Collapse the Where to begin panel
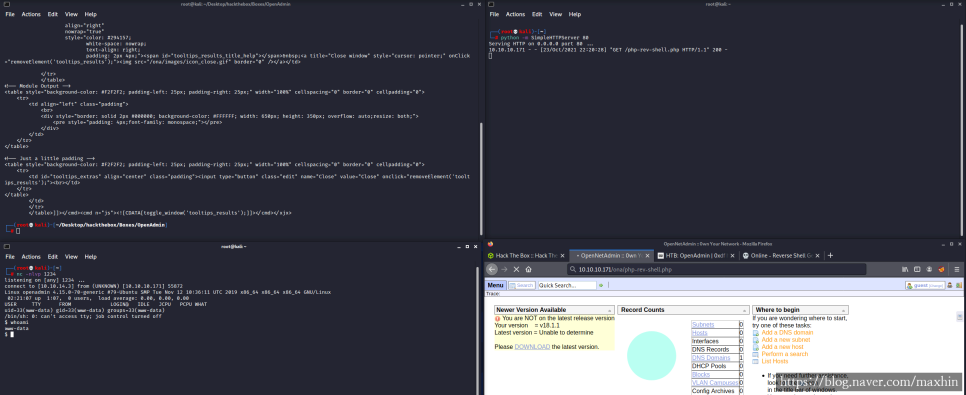 pyautogui.click(x=843, y=311)
